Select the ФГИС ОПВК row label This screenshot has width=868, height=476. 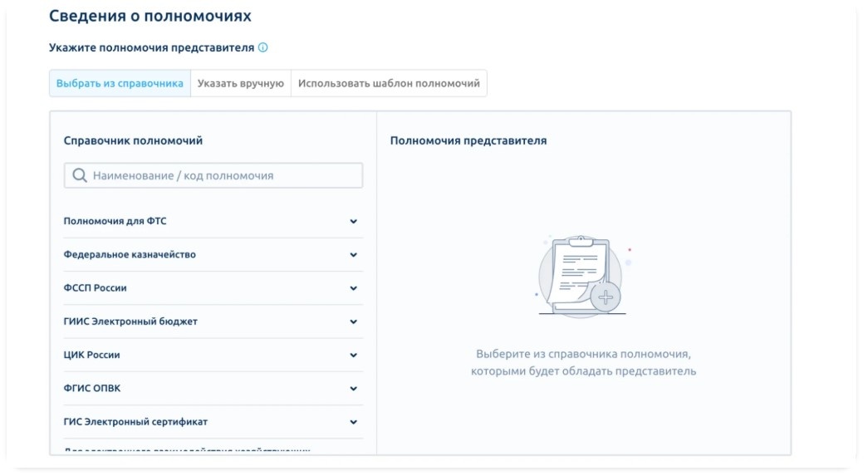92,388
